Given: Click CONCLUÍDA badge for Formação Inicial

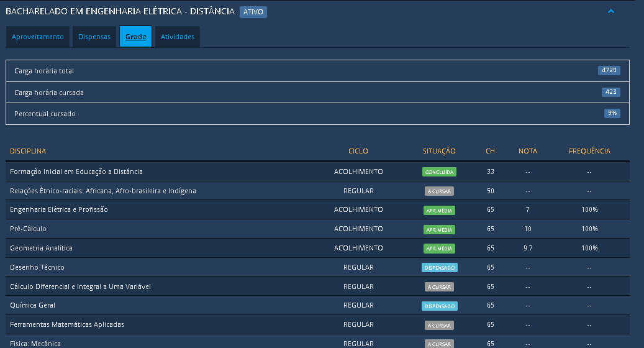Looking at the screenshot, I should click(439, 172).
